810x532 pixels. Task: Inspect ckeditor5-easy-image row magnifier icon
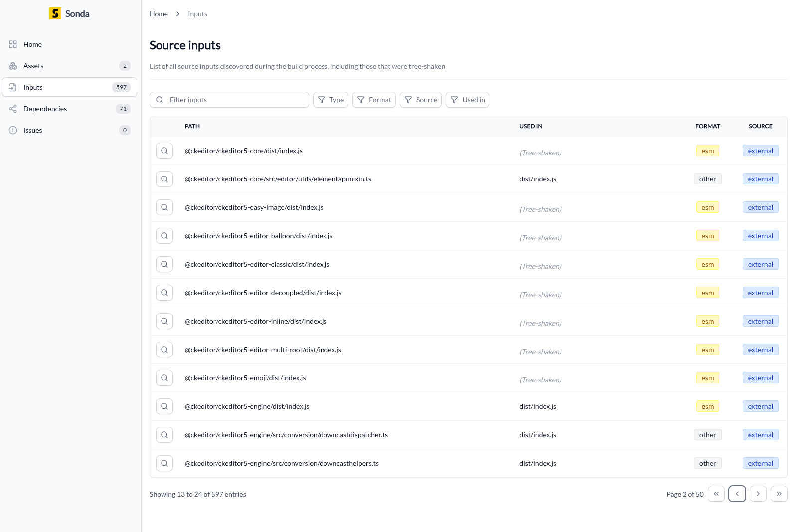(164, 207)
